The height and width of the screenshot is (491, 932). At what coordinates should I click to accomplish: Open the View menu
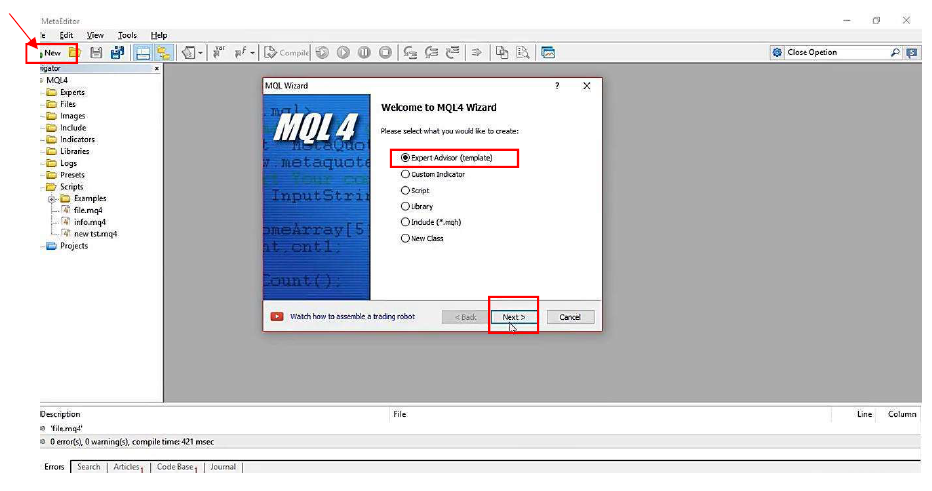click(95, 35)
